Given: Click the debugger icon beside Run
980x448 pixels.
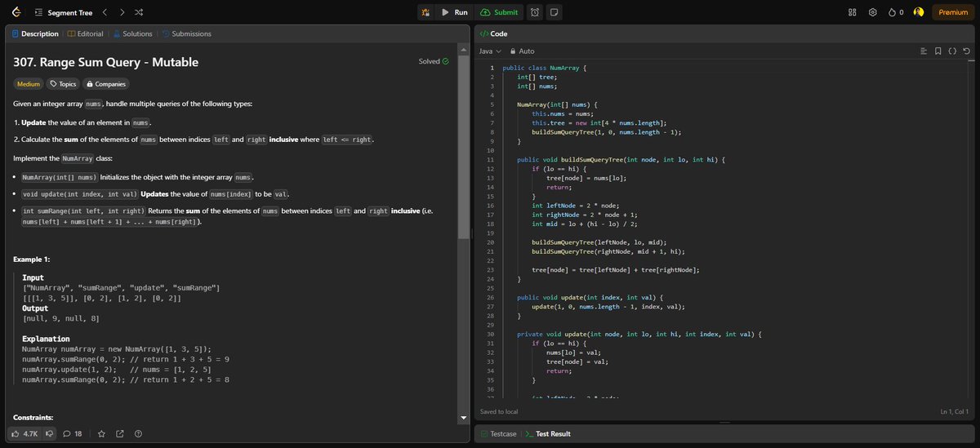Looking at the screenshot, I should point(425,12).
